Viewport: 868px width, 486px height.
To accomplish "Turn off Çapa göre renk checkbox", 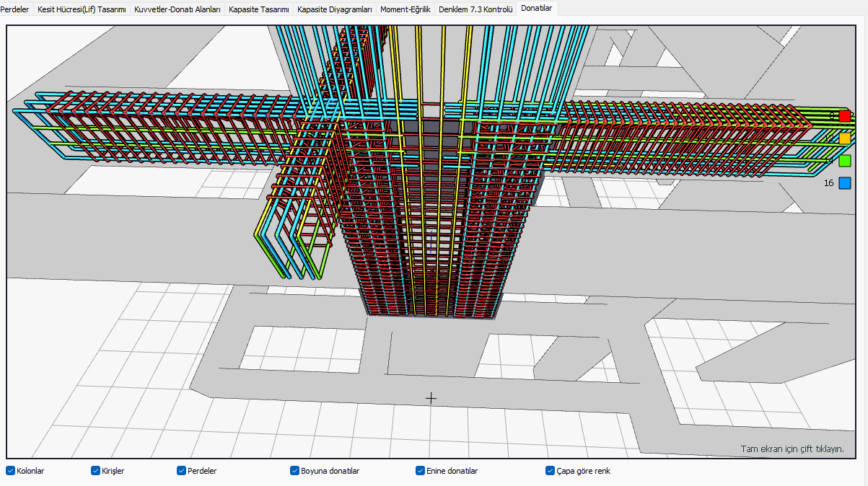I will pos(551,471).
